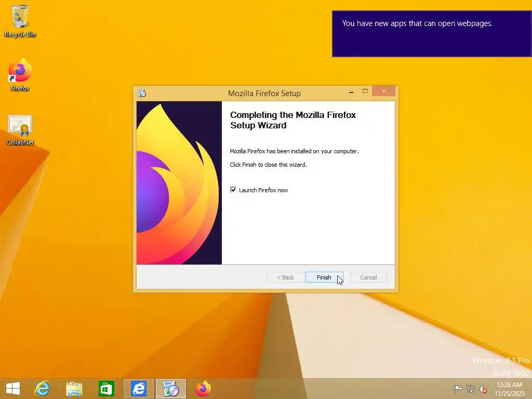Open File Explorer from taskbar
The width and height of the screenshot is (532, 399).
(74, 389)
